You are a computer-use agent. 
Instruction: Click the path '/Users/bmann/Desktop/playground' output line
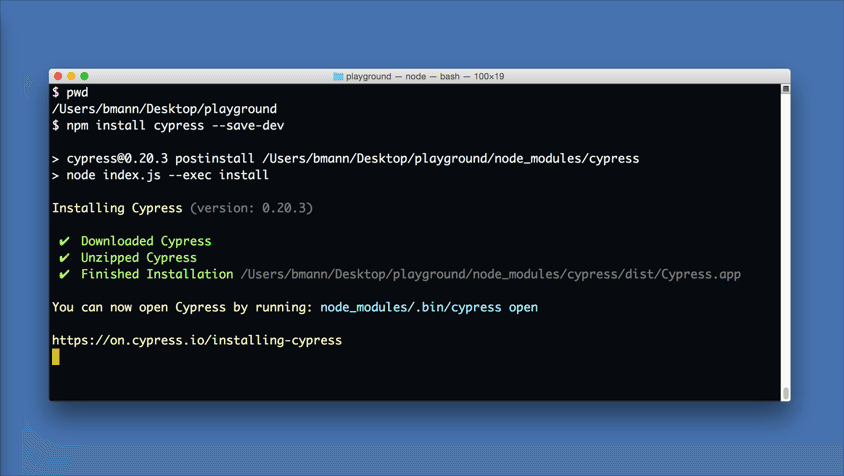coord(164,109)
